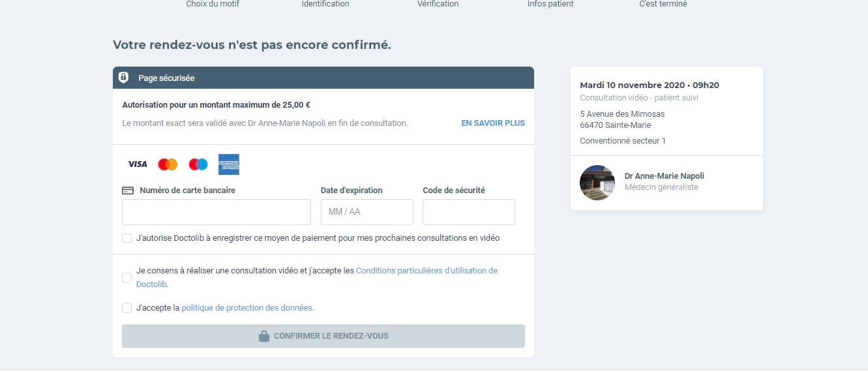Click into the card number field
This screenshot has height=372, width=868.
pos(217,212)
